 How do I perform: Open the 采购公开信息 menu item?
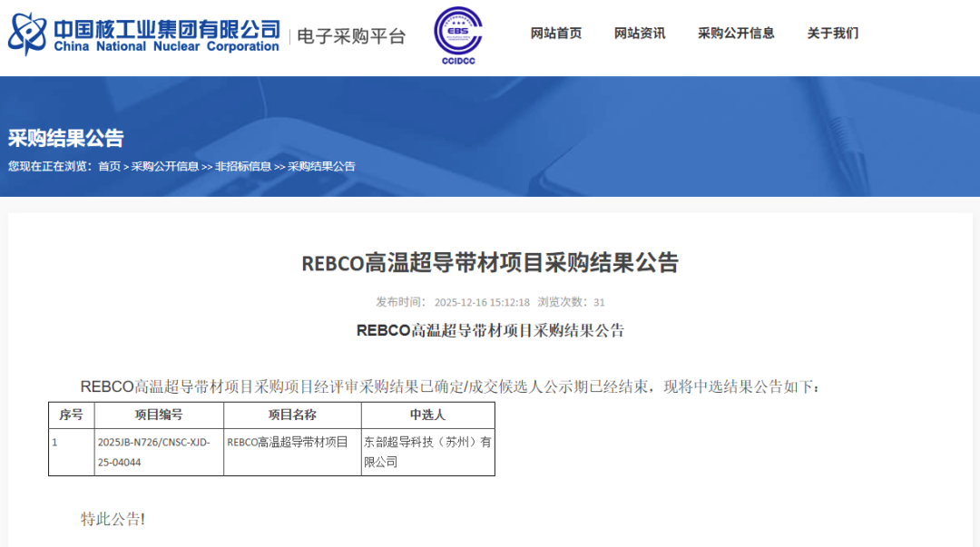pyautogui.click(x=736, y=34)
